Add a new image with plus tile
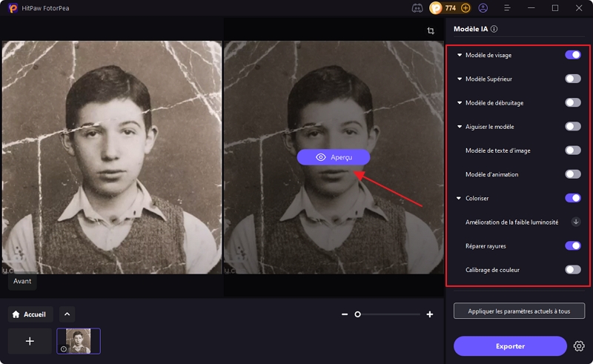This screenshot has width=593, height=364. (x=30, y=341)
